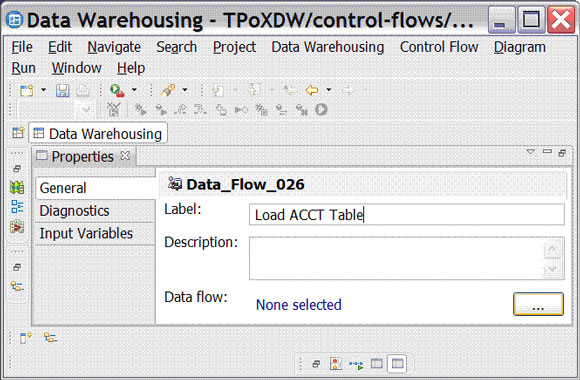Click the hierarchy tree icon in bottom bar
The image size is (580, 380).
(x=50, y=337)
